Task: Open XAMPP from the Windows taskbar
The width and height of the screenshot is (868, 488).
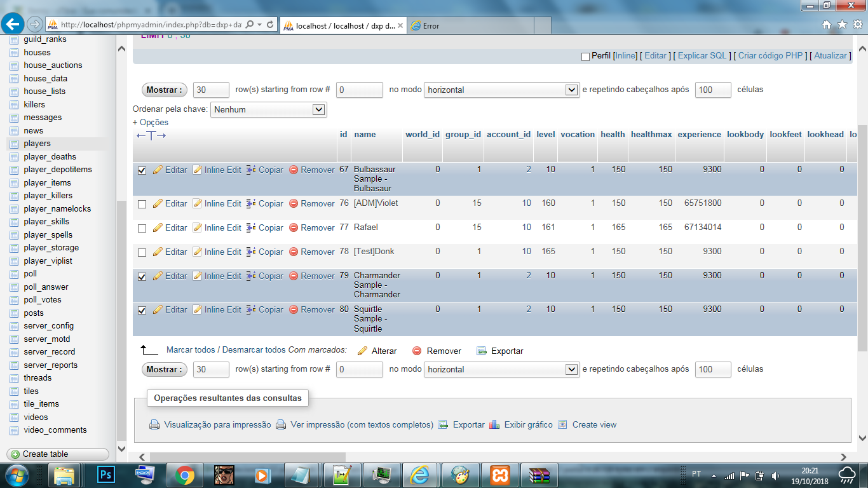Action: coord(499,475)
